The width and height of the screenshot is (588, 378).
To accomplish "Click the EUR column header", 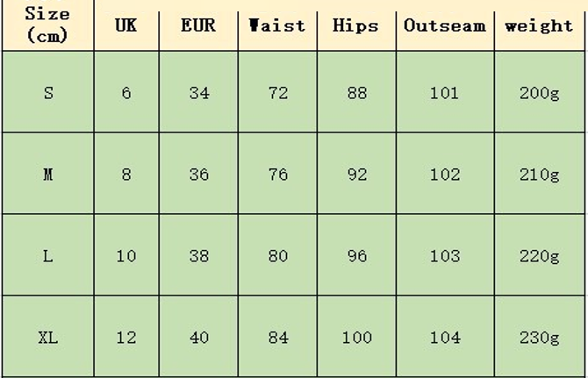I will click(x=198, y=25).
